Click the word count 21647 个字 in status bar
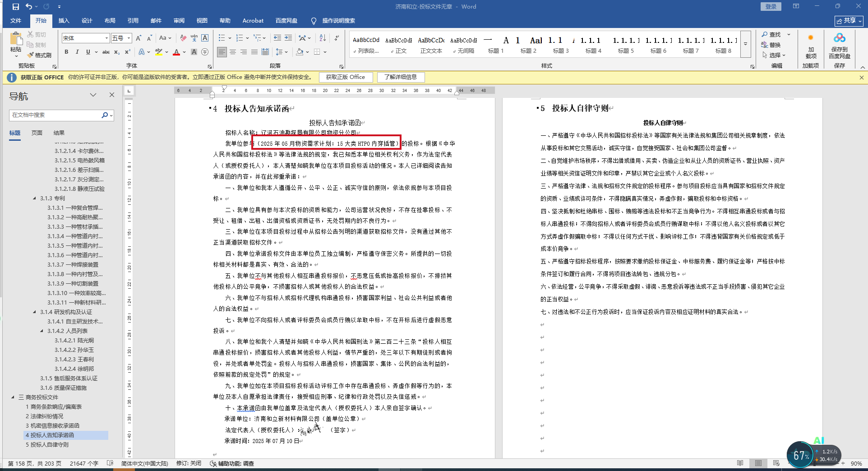 tap(84, 463)
